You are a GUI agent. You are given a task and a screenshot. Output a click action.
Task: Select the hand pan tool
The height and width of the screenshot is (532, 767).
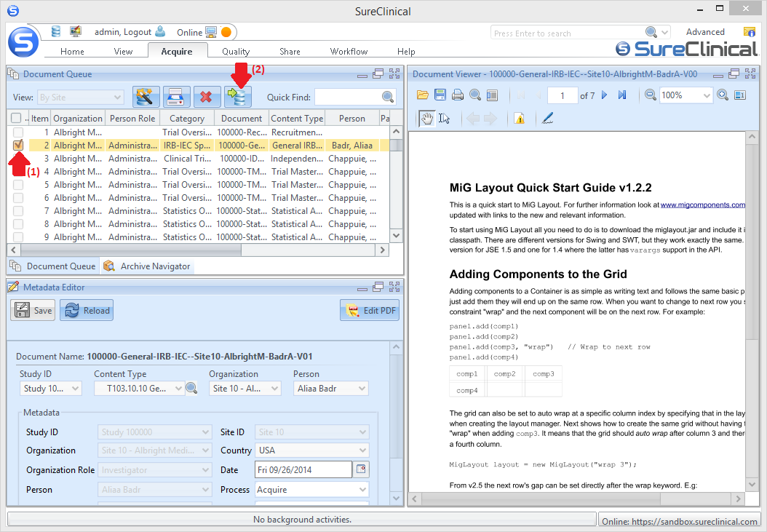coord(427,119)
